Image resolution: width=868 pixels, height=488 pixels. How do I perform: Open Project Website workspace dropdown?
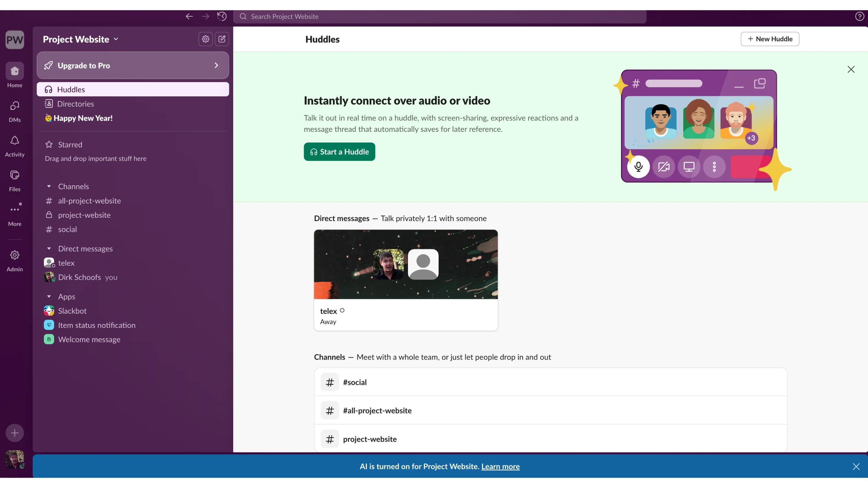pos(80,39)
